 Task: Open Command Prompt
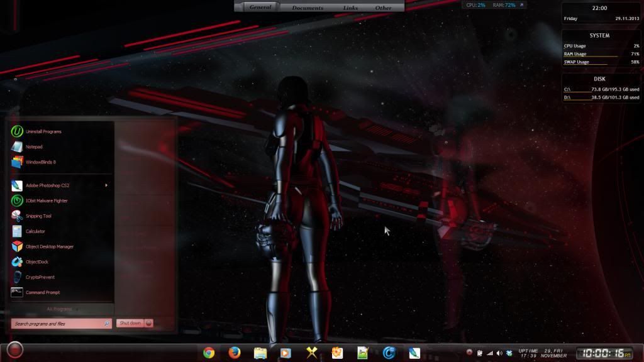coord(61,292)
